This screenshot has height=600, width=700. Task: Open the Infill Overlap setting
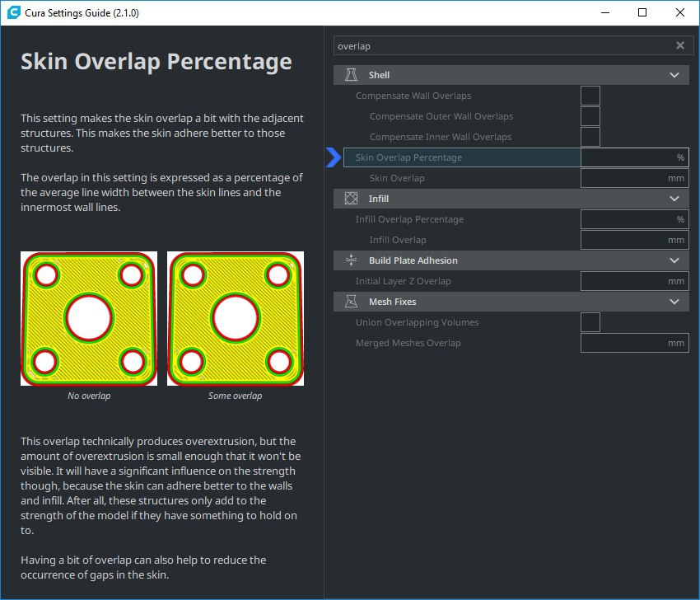(x=397, y=240)
